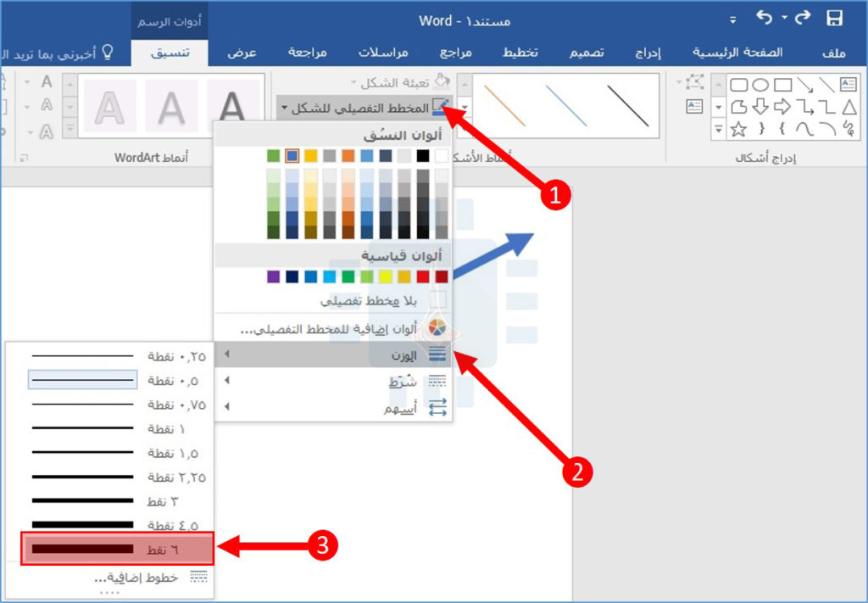This screenshot has height=603, width=868.
Task: Choose the black theme color swatch
Action: point(423,156)
